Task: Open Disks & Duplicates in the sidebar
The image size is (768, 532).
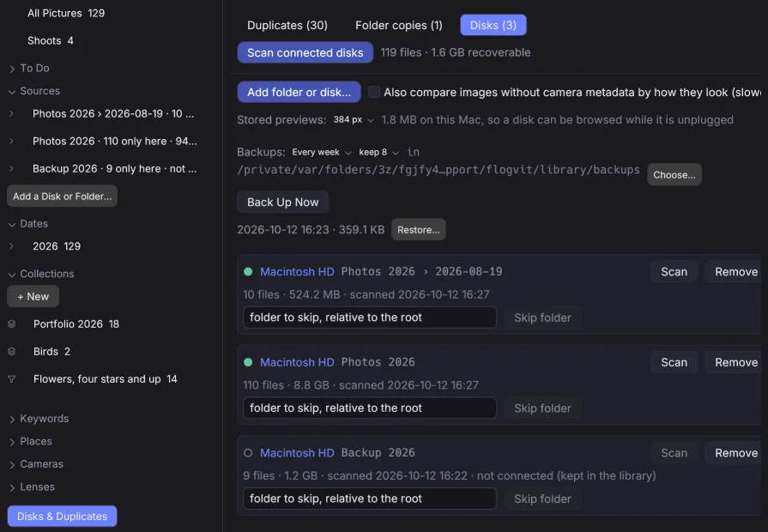Action: (62, 517)
